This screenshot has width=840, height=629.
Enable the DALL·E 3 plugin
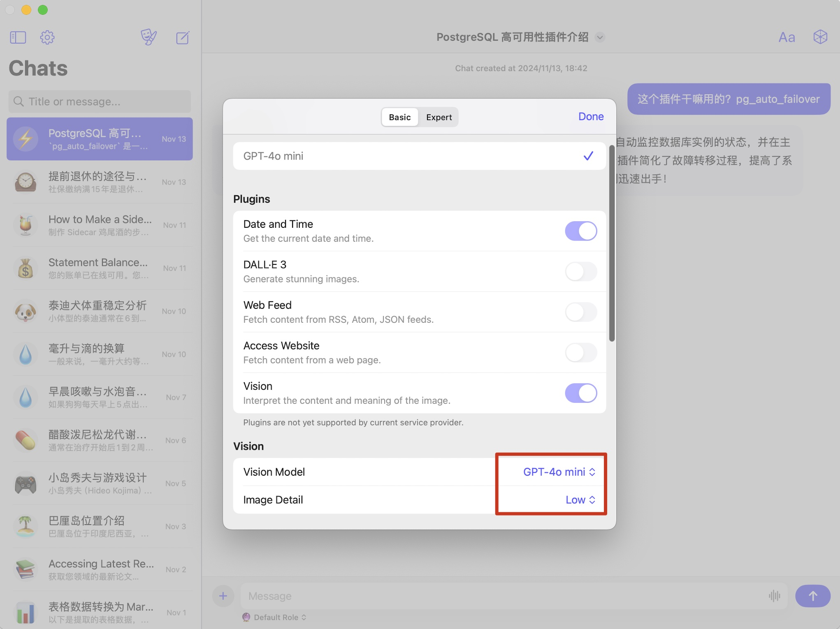pyautogui.click(x=580, y=272)
